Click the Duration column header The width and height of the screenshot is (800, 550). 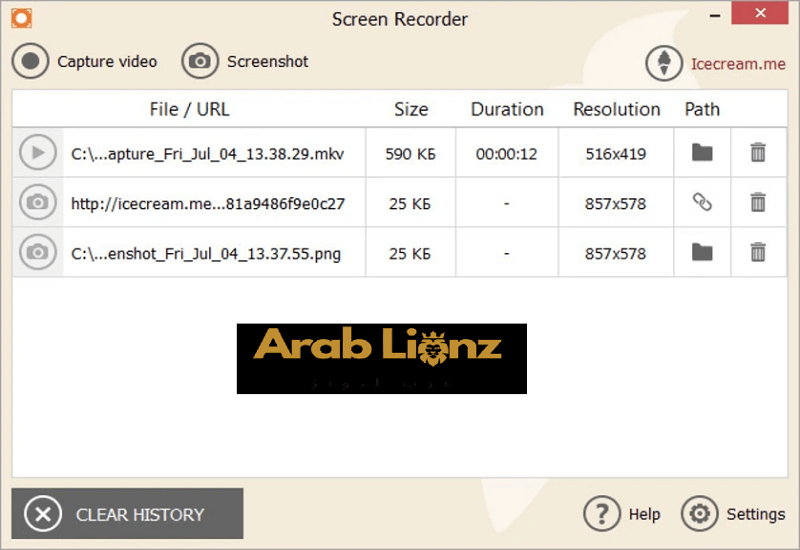(x=507, y=109)
